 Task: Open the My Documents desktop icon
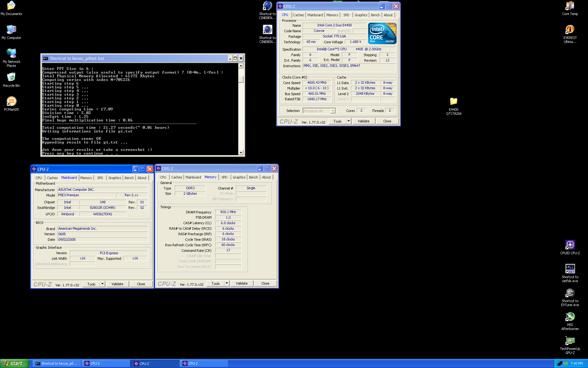tap(11, 8)
